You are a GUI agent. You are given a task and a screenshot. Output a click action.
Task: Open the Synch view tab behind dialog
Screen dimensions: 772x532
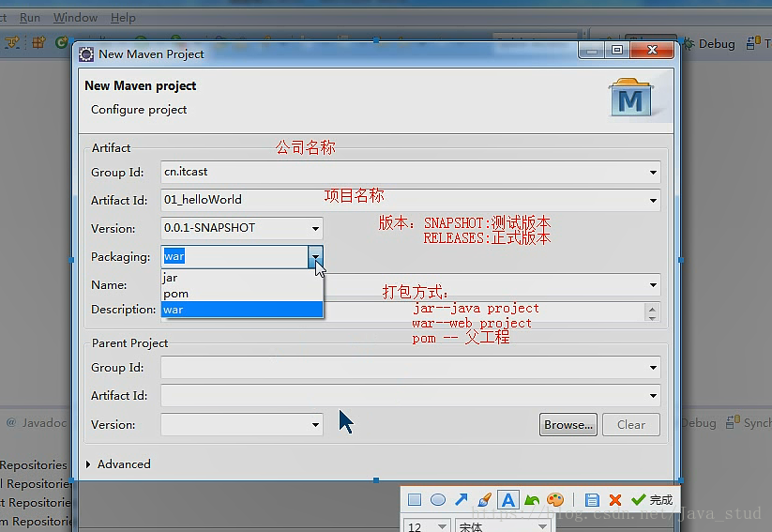(749, 422)
